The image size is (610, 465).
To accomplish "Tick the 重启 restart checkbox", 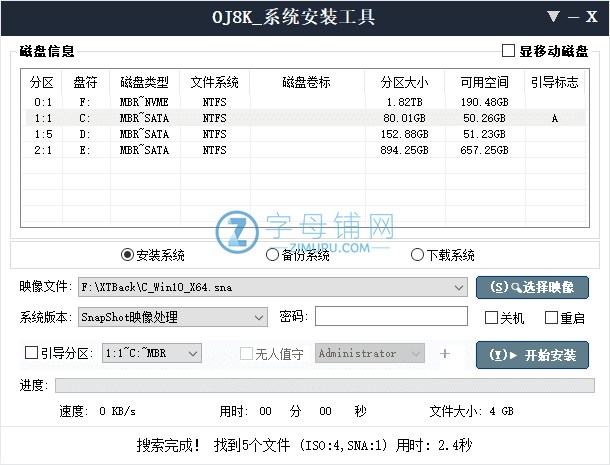I will (x=551, y=318).
